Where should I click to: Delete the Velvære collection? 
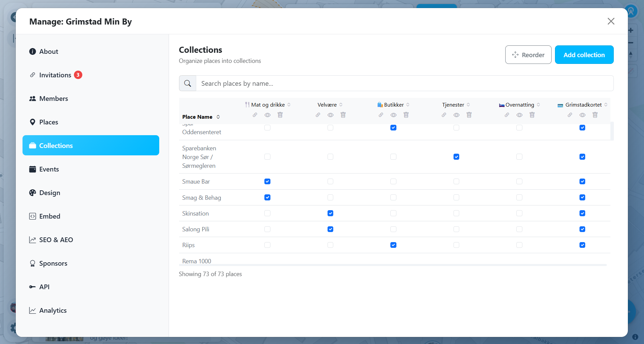343,115
